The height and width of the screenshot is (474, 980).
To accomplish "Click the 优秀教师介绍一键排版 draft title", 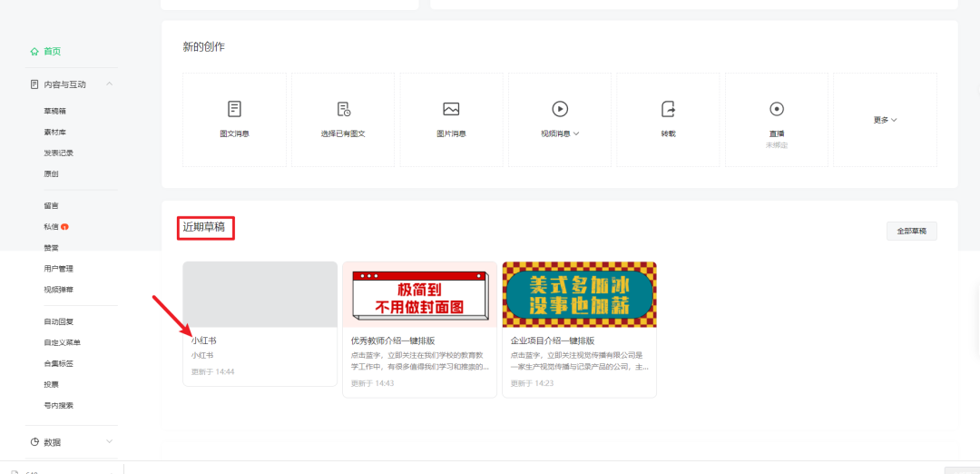I will [393, 341].
